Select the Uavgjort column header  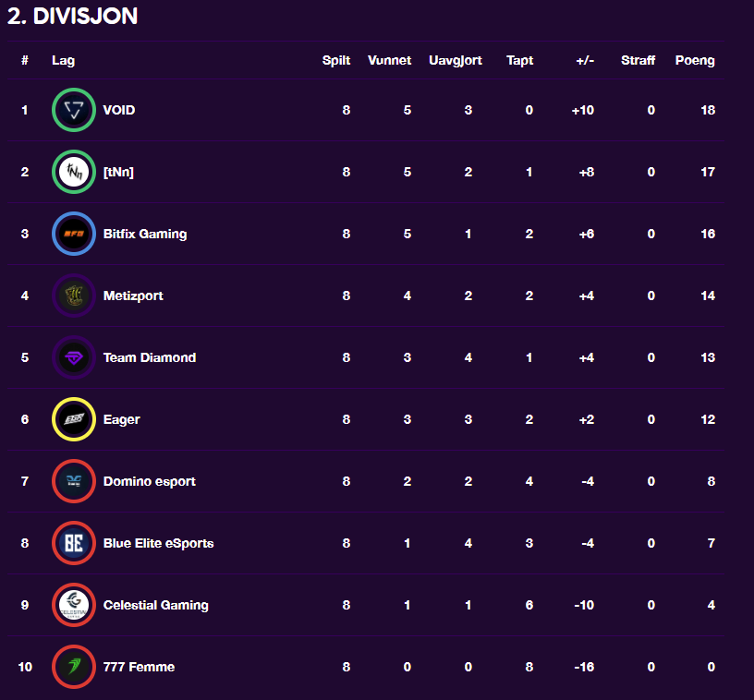456,61
